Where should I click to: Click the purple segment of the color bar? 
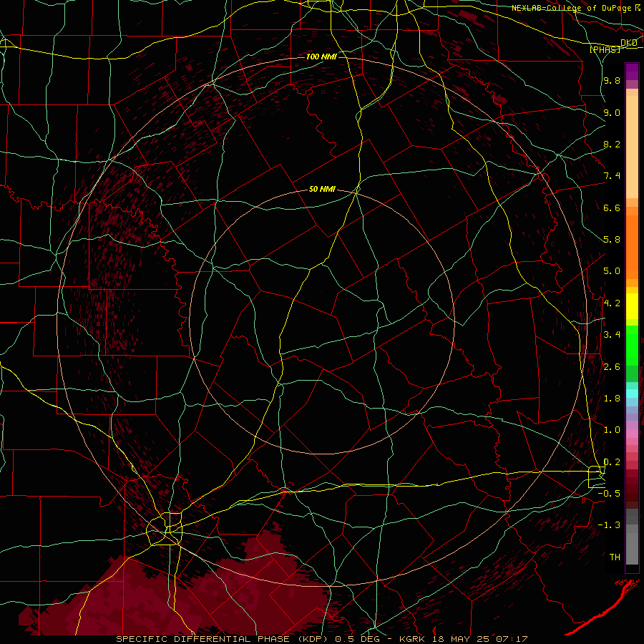(x=632, y=72)
